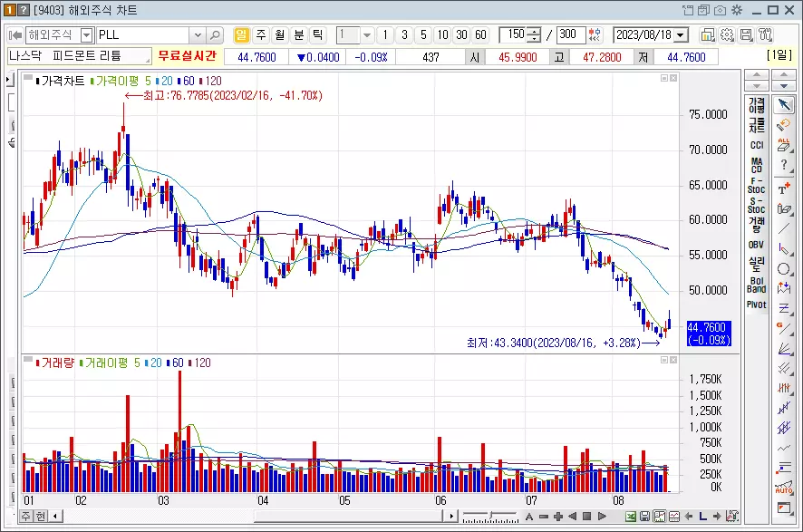Screen dimensions: 803x532
Task: Pick the circle shape drawing tool
Action: click(784, 269)
